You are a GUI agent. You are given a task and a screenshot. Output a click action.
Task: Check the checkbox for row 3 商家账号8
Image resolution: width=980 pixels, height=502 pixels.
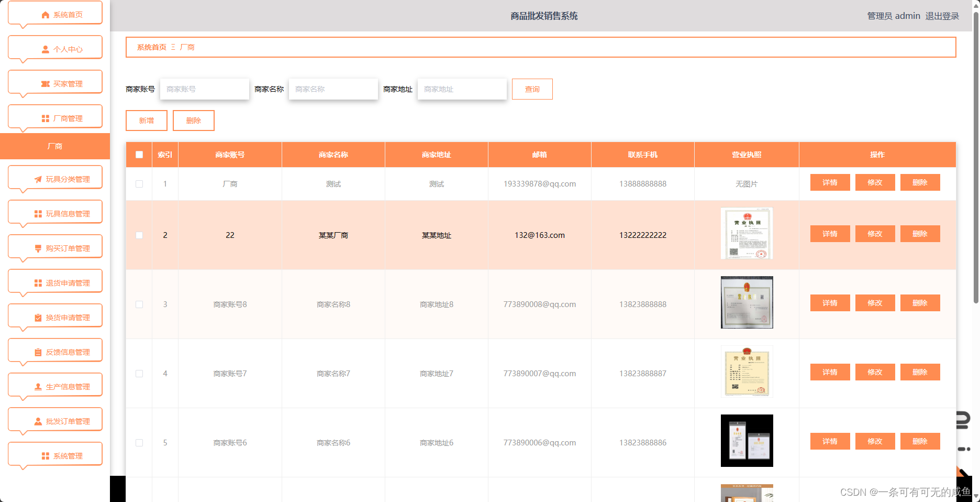(x=139, y=304)
